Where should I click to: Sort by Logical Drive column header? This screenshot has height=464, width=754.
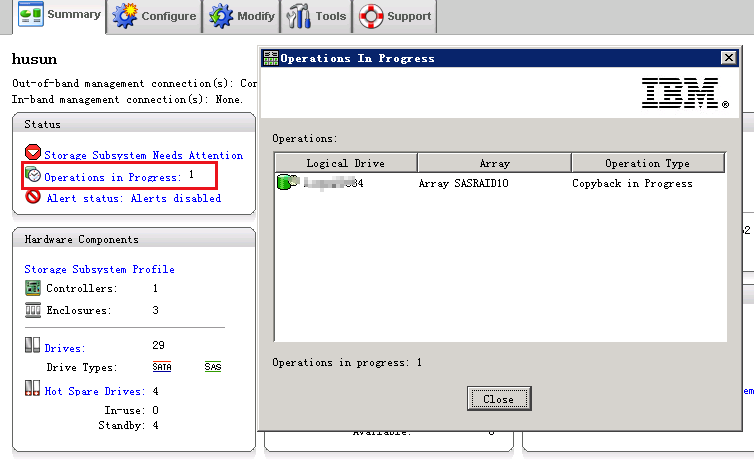click(345, 163)
